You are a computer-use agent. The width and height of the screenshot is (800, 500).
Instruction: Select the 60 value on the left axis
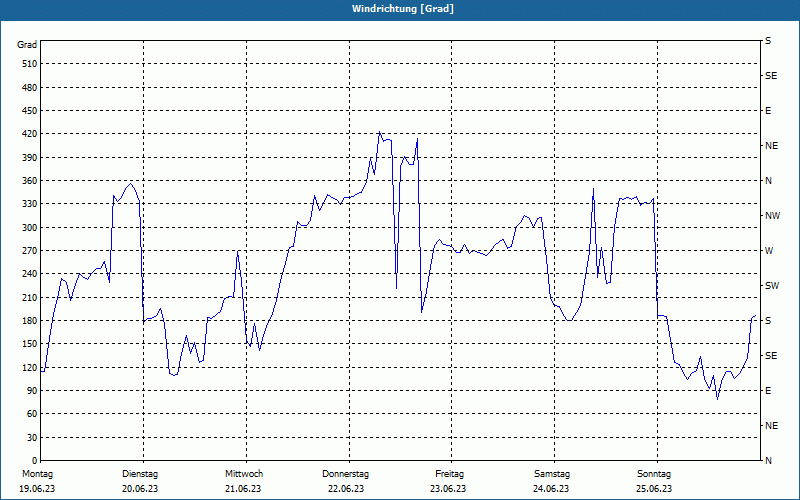pyautogui.click(x=31, y=414)
